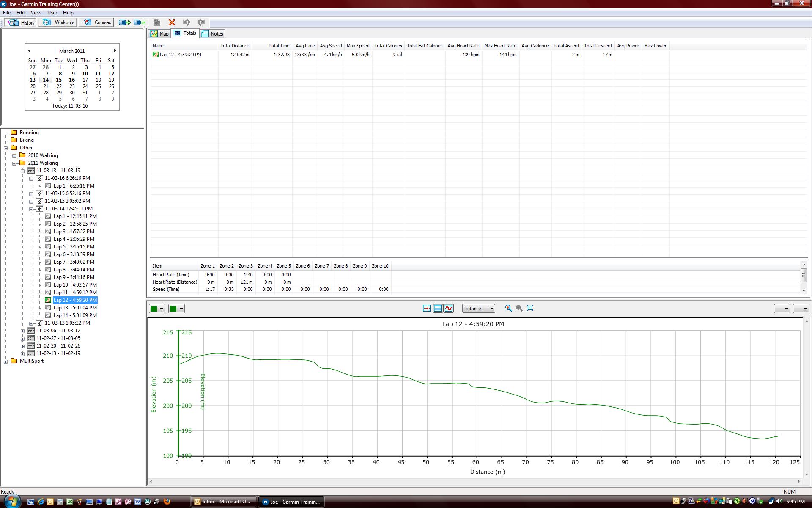Go to previous month in calendar
The width and height of the screenshot is (812, 508).
pyautogui.click(x=29, y=51)
